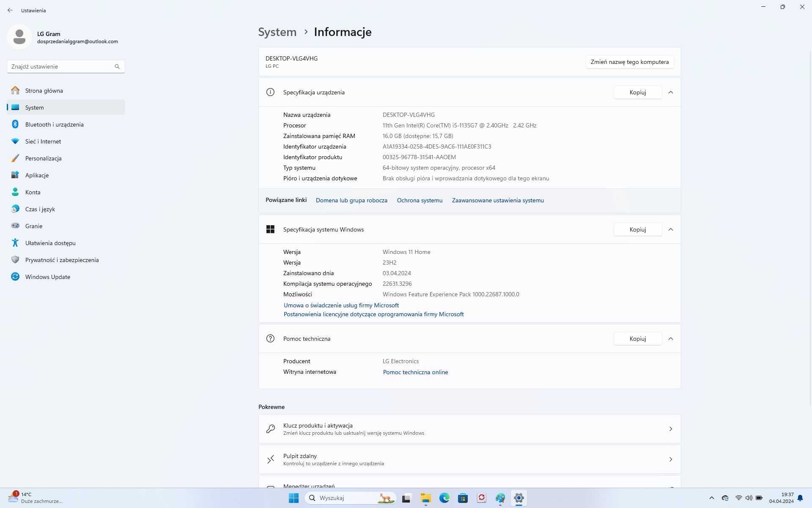Click the Czas i język globe-clock icon
This screenshot has height=508, width=812.
point(15,209)
